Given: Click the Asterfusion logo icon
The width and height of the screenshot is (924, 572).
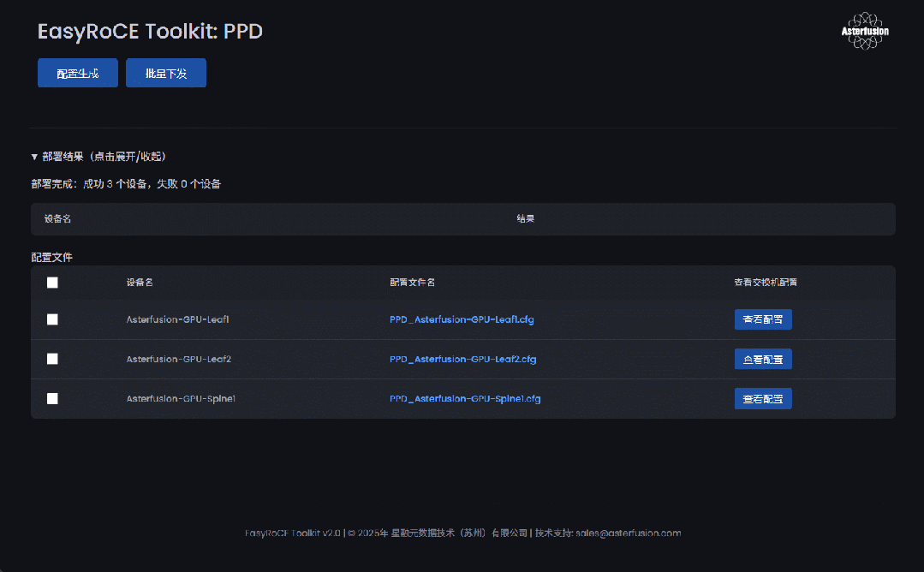Looking at the screenshot, I should click(864, 31).
